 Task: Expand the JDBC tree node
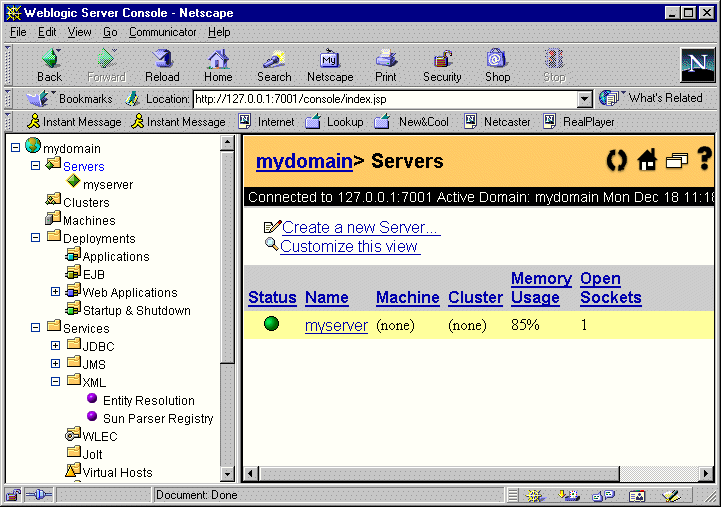coord(55,346)
